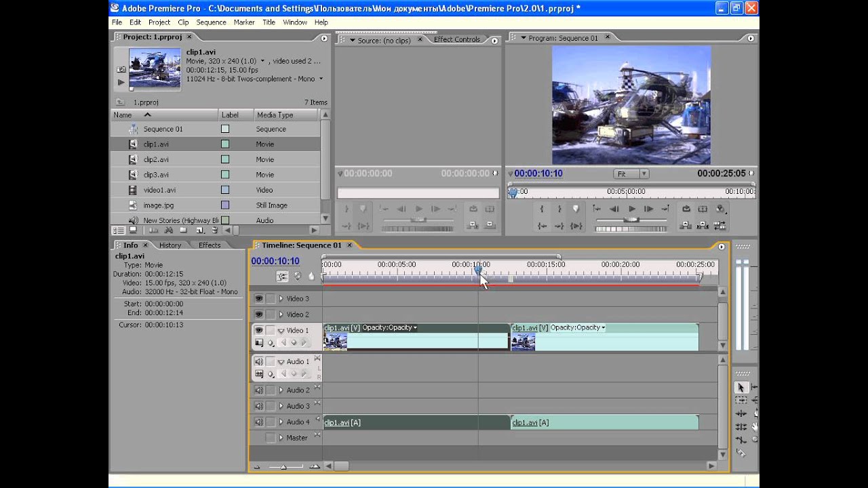
Task: Expand the Audio 2 track
Action: tap(281, 390)
